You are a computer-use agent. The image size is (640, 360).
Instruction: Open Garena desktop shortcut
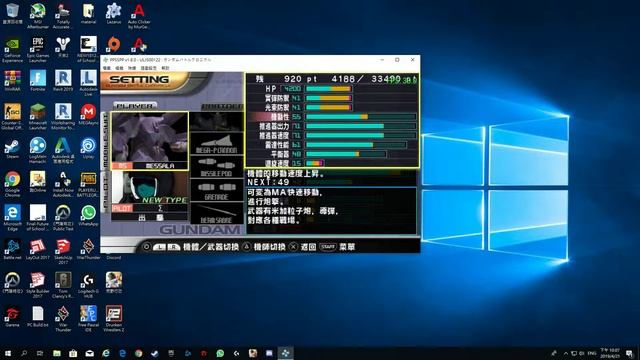(12, 316)
